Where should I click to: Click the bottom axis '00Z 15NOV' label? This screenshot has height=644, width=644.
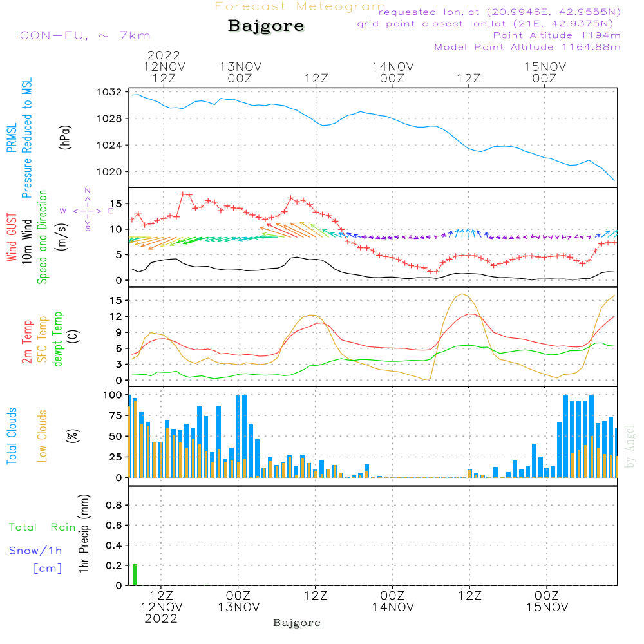pyautogui.click(x=547, y=601)
